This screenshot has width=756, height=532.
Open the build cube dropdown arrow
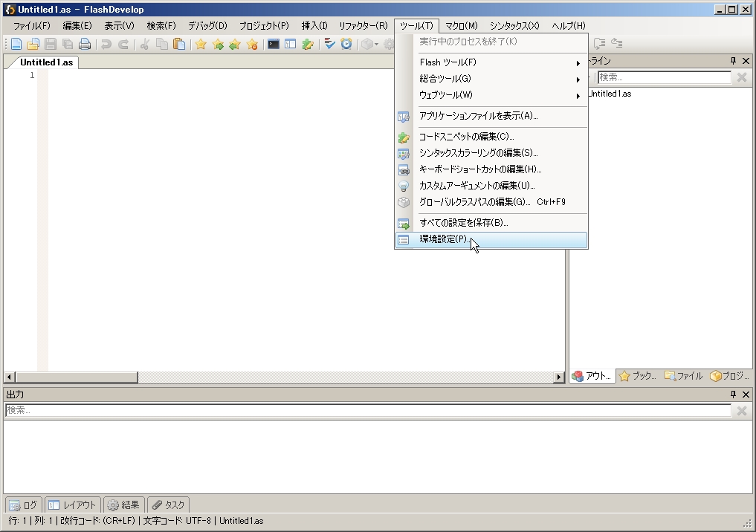376,45
